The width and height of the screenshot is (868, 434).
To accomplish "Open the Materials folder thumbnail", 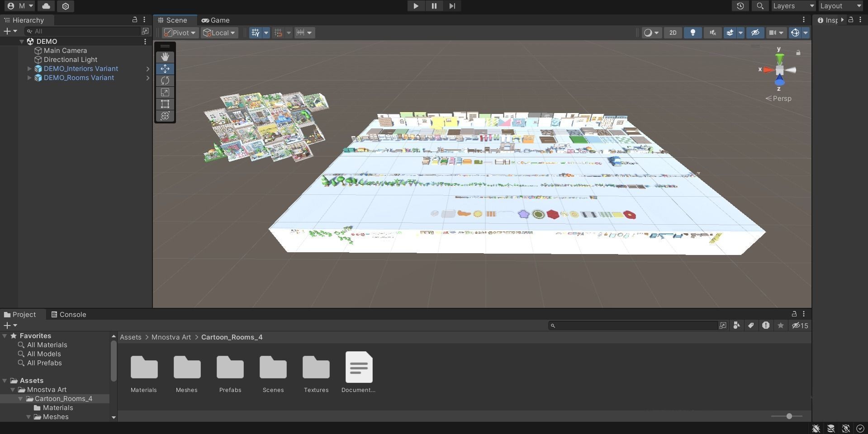I will [144, 367].
